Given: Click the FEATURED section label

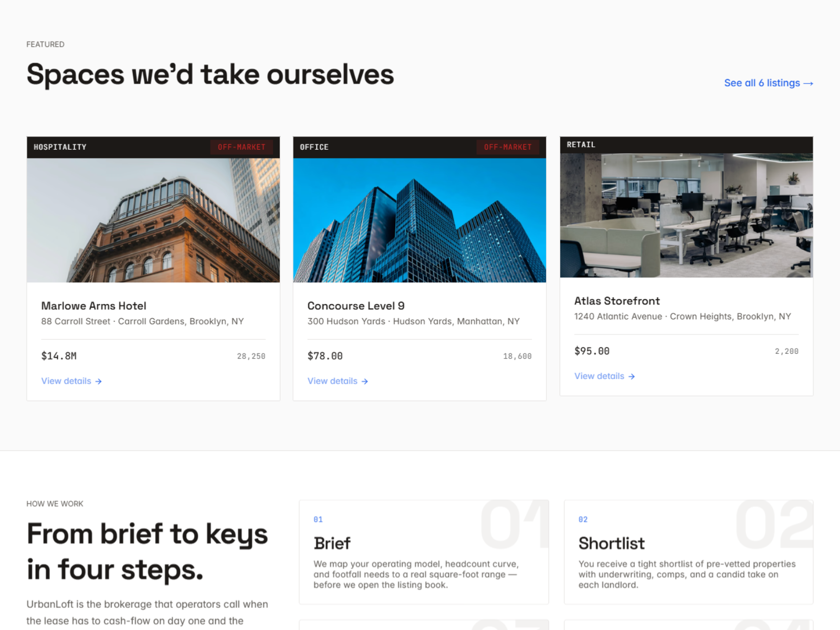Looking at the screenshot, I should pyautogui.click(x=45, y=45).
